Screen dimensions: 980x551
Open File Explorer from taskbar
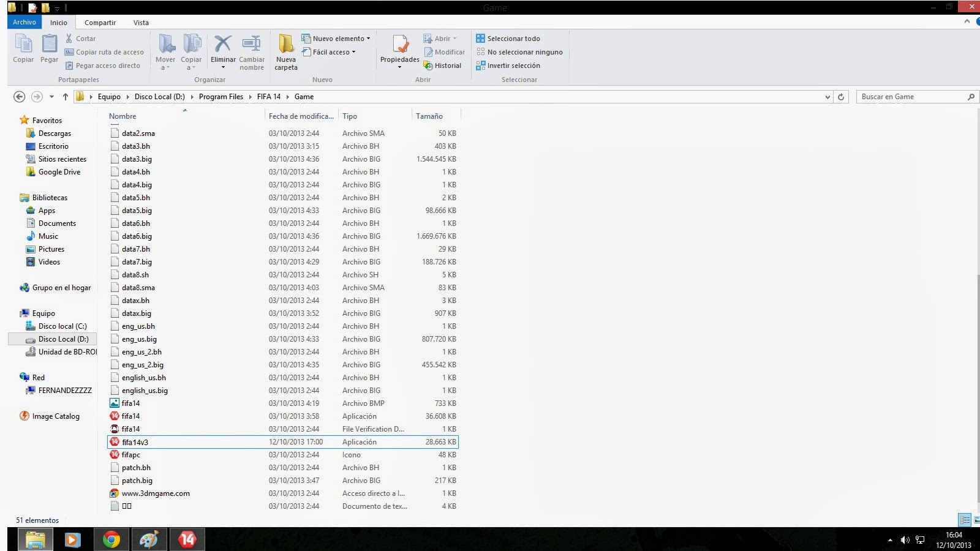pyautogui.click(x=35, y=539)
